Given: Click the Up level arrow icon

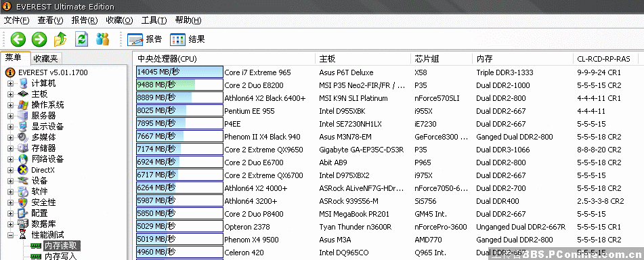Looking at the screenshot, I should click(x=60, y=39).
